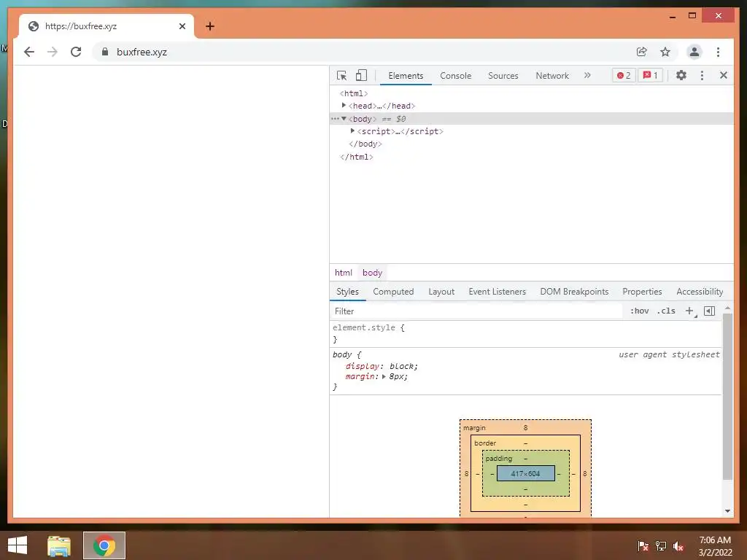Viewport: 747px width, 560px height.
Task: Click the margin label in box model
Action: pyautogui.click(x=474, y=427)
